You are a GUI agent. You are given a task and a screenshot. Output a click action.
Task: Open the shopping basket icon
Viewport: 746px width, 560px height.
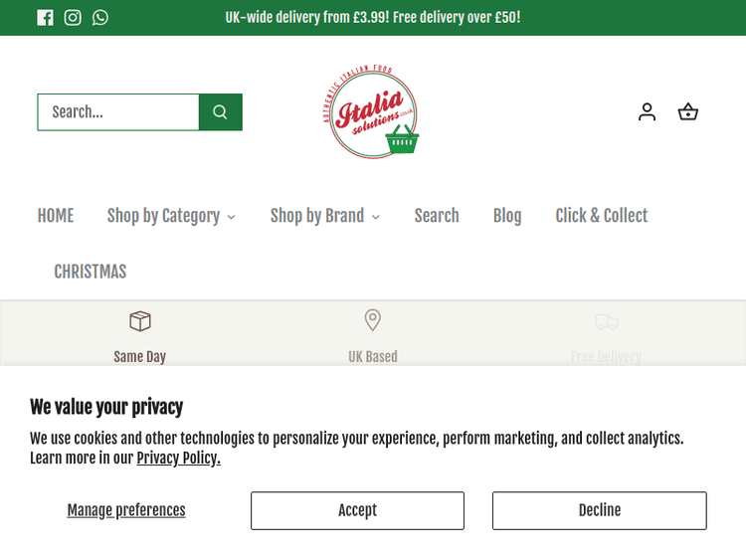click(x=688, y=112)
